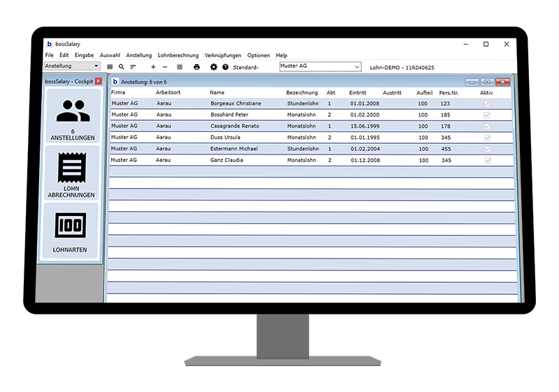The height and width of the screenshot is (392, 559).
Task: Open the Anstellung menu
Action: (138, 55)
